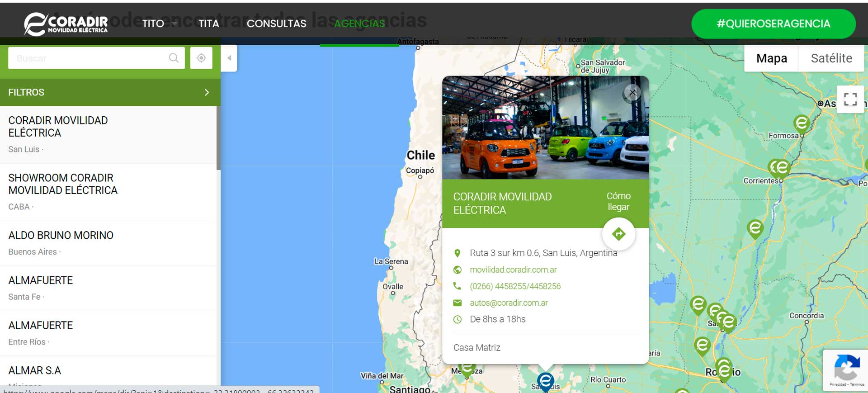Viewport: 868px width, 393px height.
Task: Close the agency info popup
Action: (x=632, y=93)
